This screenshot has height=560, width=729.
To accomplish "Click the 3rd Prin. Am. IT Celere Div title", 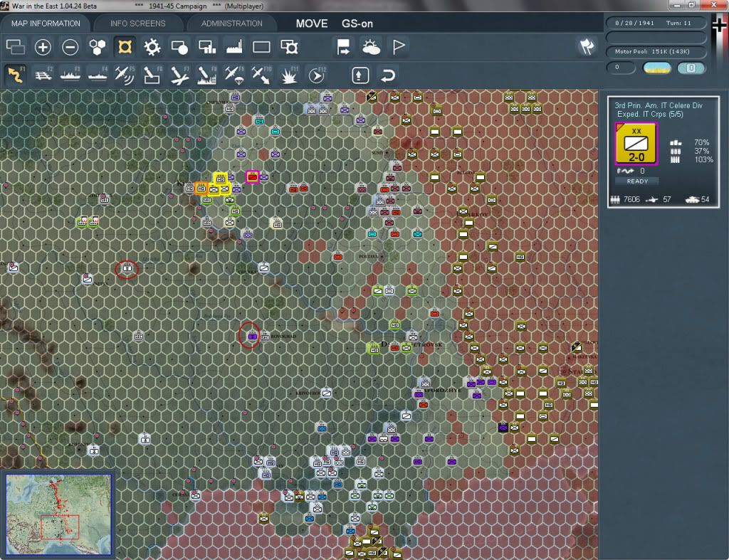I will click(x=659, y=105).
